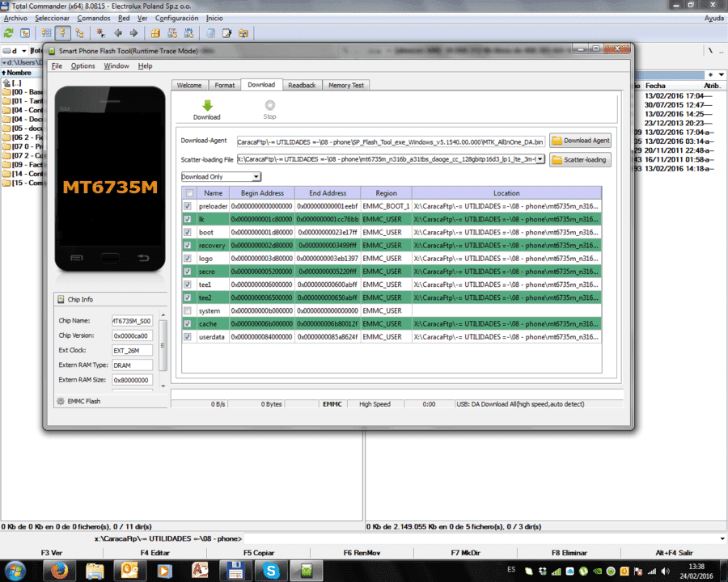Uncheck the preloader partition checkbox
Viewport: 728px width, 582px height.
tap(188, 206)
